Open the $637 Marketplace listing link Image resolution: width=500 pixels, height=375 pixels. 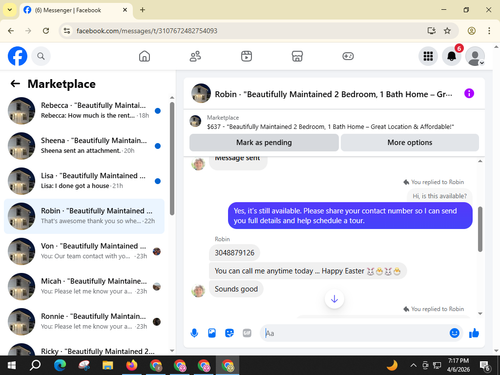(x=330, y=127)
